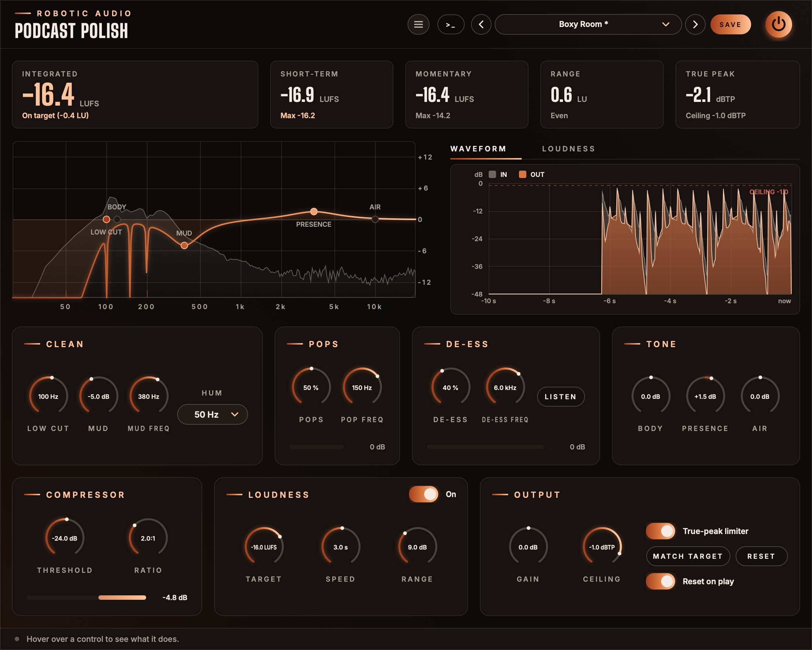The width and height of the screenshot is (812, 650).
Task: Click the INTEGRATED loudness readout card
Action: (135, 95)
